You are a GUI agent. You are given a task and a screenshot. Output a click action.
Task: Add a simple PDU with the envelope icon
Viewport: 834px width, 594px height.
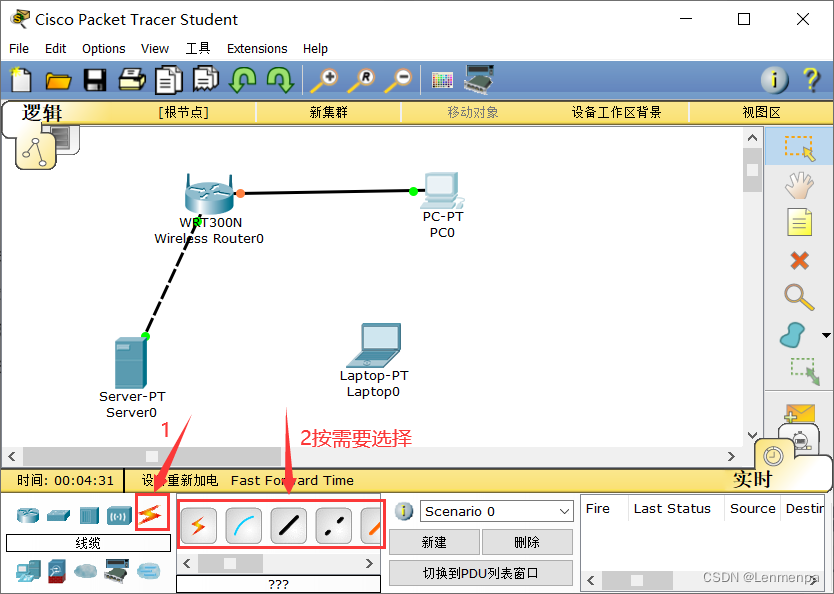(799, 413)
